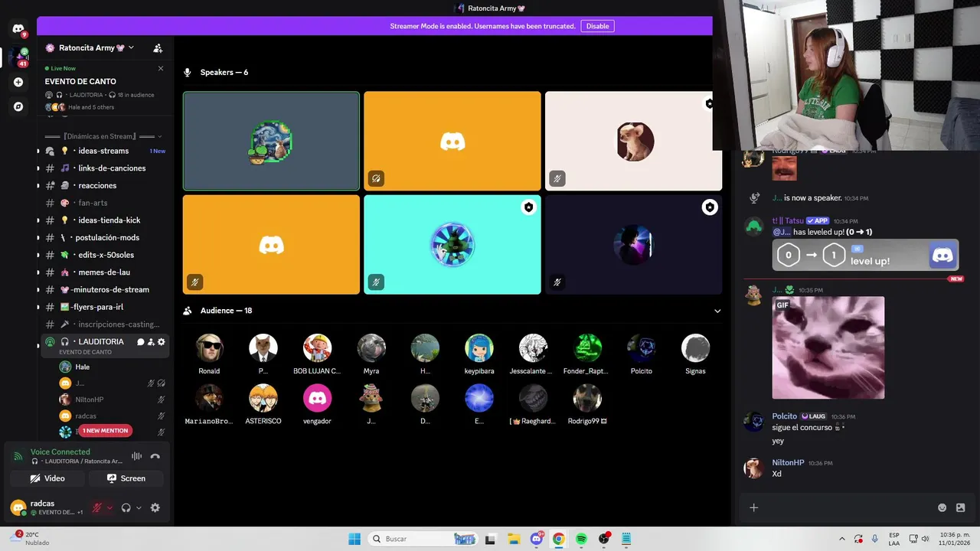Screen dimensions: 980x551
Task: Open Ratoncita Army server dropdown menu
Action: [x=90, y=47]
